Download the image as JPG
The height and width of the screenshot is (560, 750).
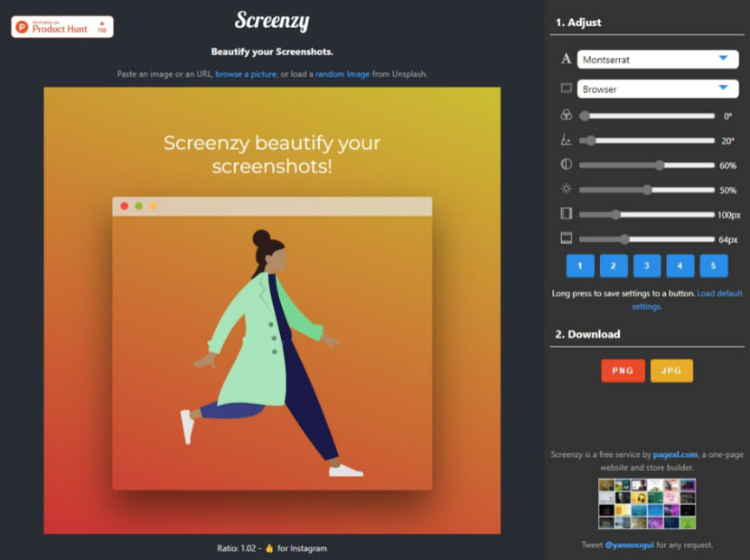(671, 370)
